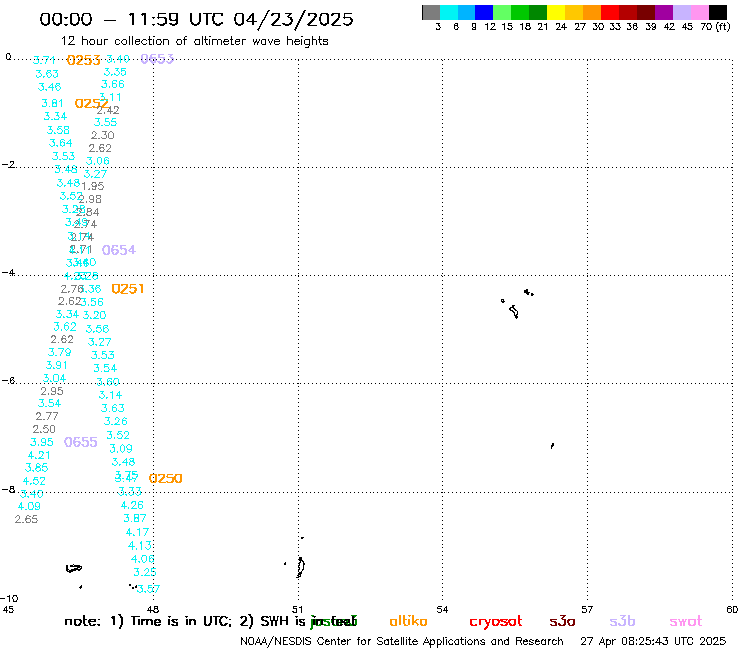Click the latitude axis label -6
Viewport: 740px width, 650px height.
pyautogui.click(x=8, y=380)
